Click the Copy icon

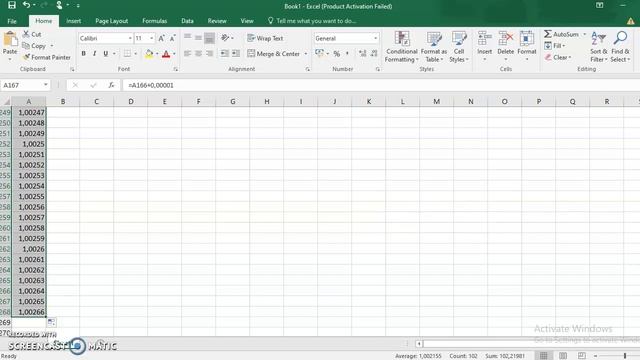pyautogui.click(x=26, y=46)
